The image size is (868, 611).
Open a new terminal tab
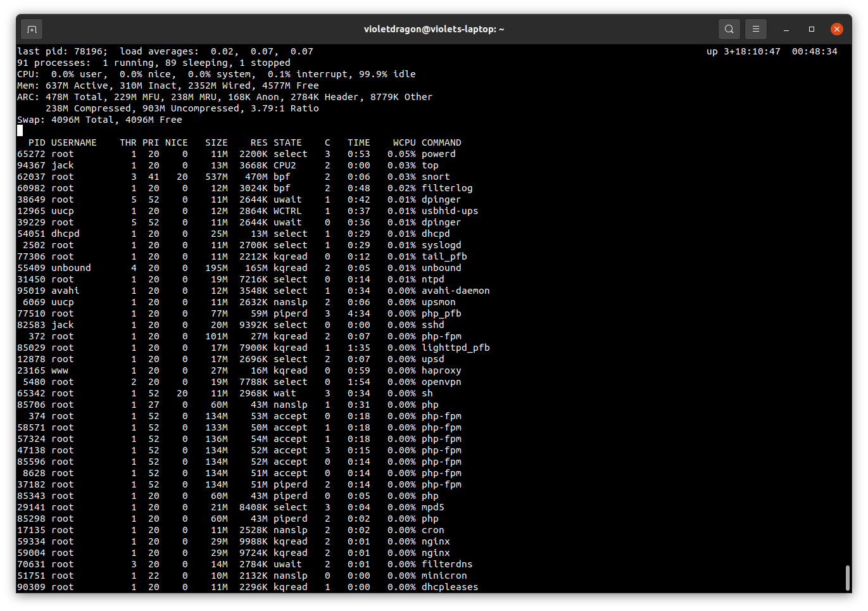pos(32,29)
